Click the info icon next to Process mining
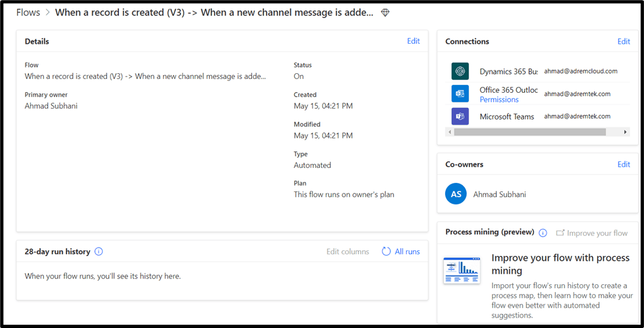Viewport: 644px width, 328px height. coord(543,233)
